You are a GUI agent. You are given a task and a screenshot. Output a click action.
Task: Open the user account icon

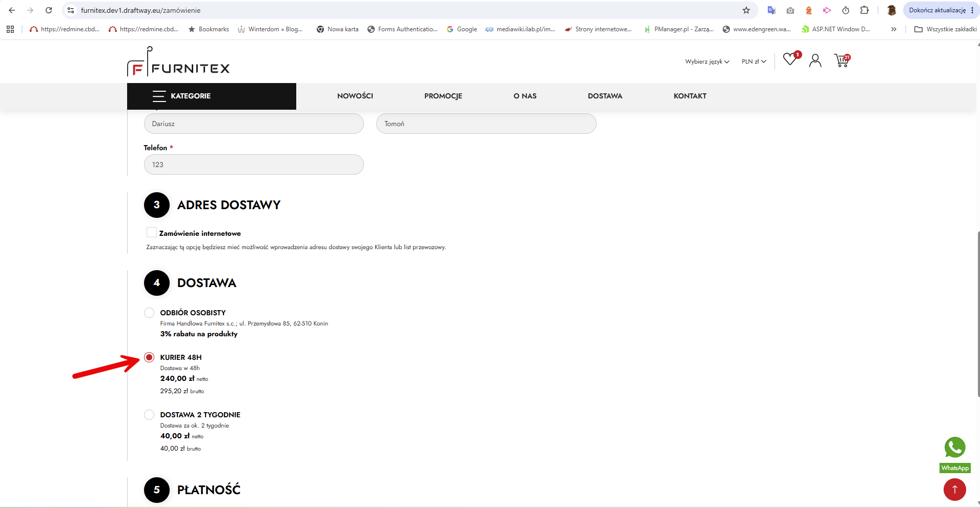815,60
